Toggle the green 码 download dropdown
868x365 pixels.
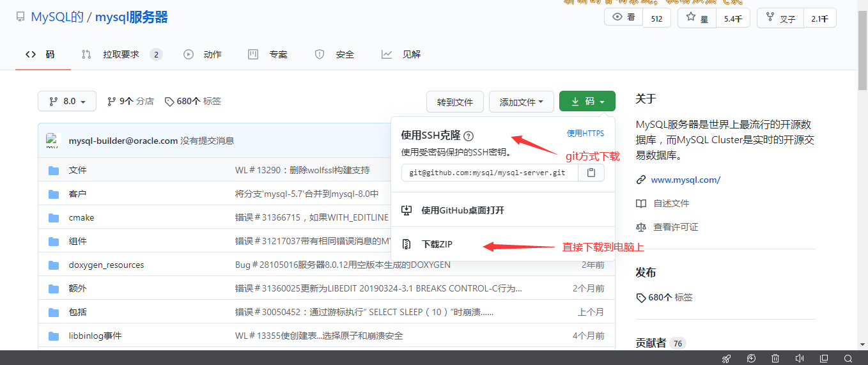(587, 101)
